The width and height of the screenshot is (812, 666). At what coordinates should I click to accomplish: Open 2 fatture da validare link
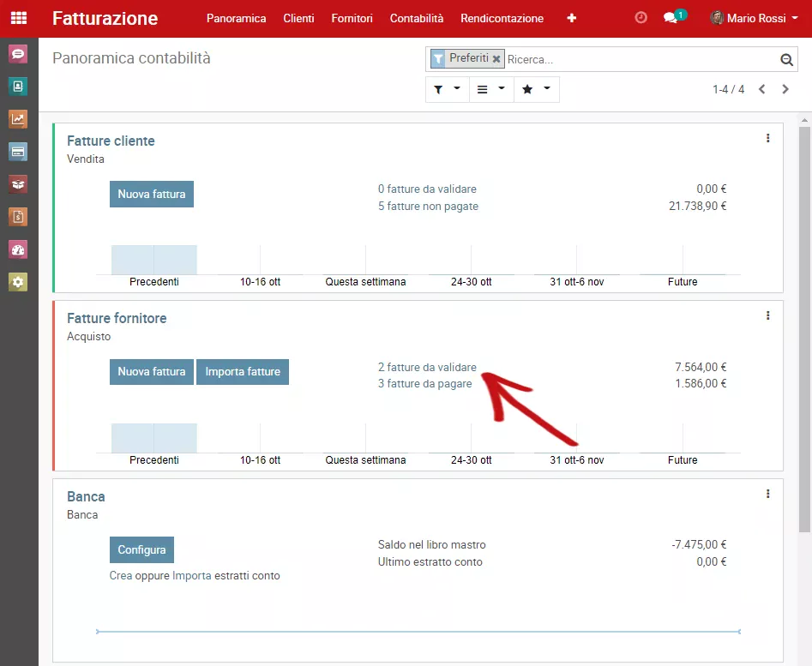[x=427, y=367]
